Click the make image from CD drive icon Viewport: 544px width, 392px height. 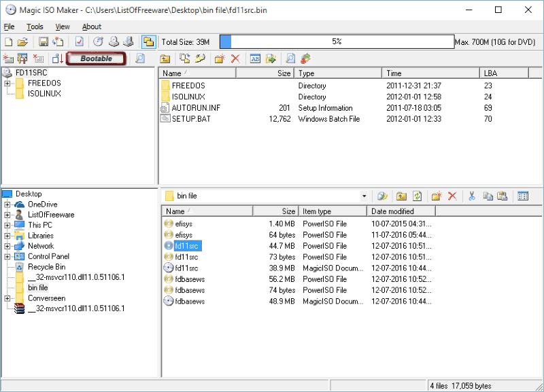[x=114, y=42]
